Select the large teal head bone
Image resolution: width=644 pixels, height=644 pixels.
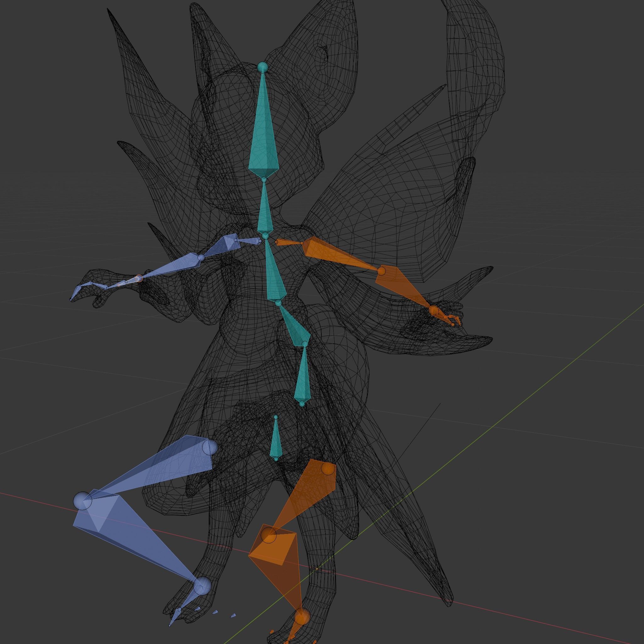[264, 140]
